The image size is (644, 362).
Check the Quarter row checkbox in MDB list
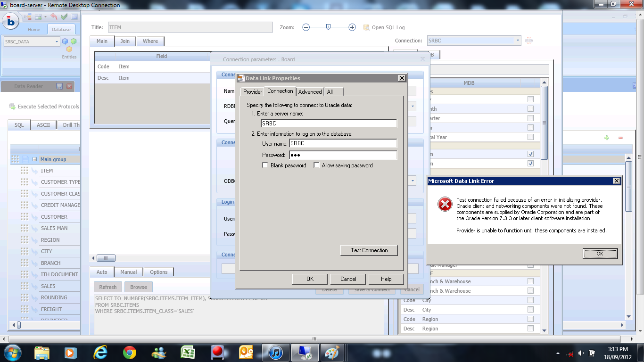530,118
